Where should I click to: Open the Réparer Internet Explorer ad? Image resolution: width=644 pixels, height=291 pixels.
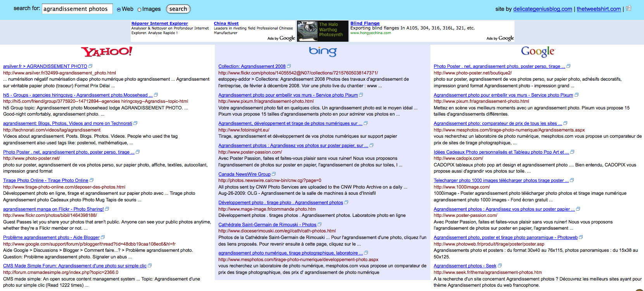point(159,23)
